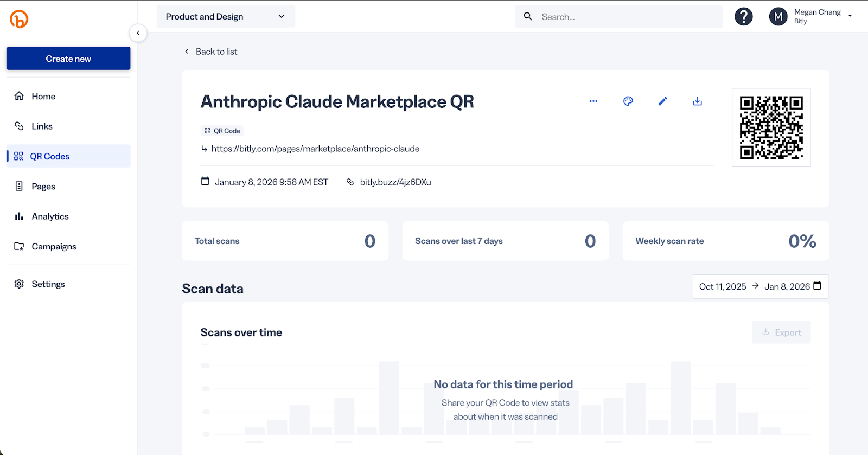
Task: Open Settings in the sidebar
Action: (x=68, y=284)
